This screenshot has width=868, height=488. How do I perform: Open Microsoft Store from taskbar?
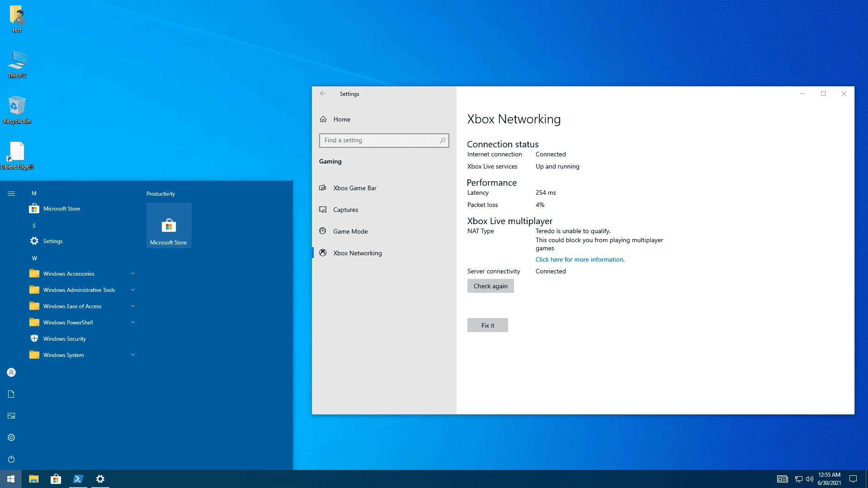(56, 479)
